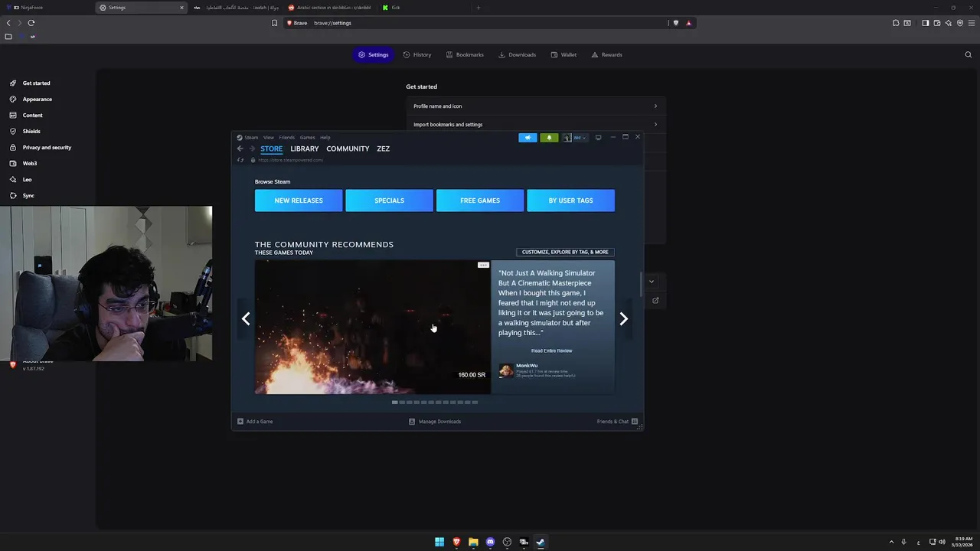Switch Steam to Big Picture mode
Image resolution: width=980 pixels, height=551 pixels.
point(598,138)
